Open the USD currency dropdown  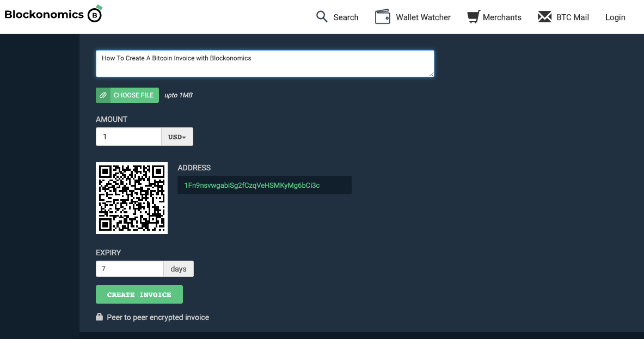tap(177, 136)
